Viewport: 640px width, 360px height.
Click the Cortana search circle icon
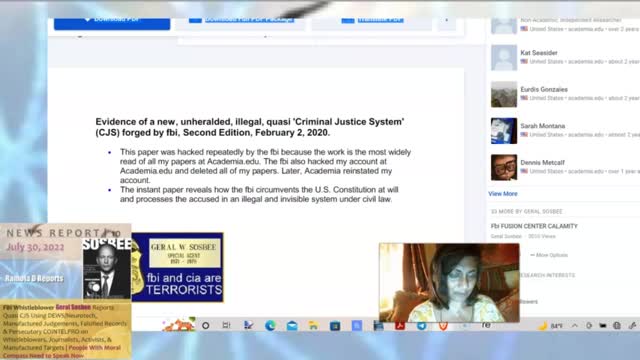(206, 325)
